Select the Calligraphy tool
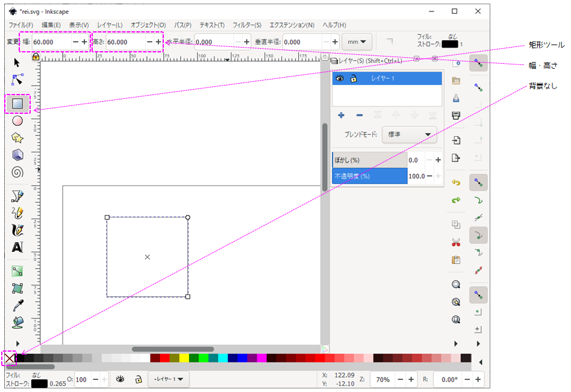This screenshot has height=392, width=571. tap(17, 230)
